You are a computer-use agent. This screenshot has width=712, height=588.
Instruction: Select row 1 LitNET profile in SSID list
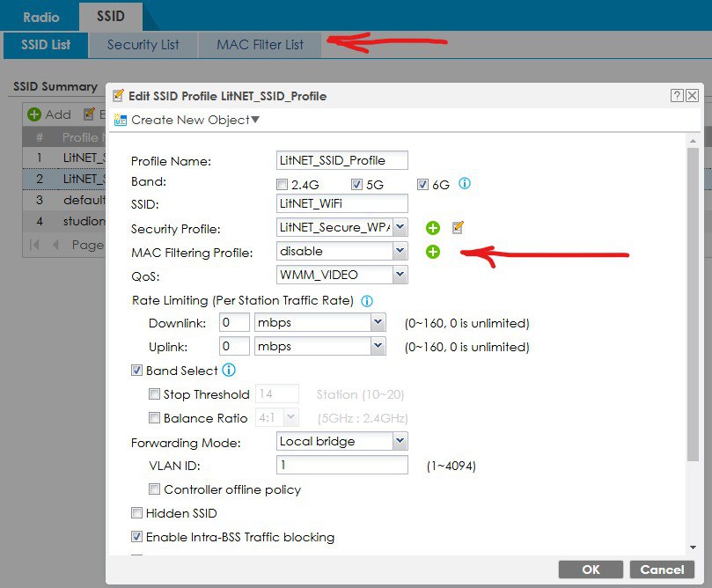coord(64,158)
